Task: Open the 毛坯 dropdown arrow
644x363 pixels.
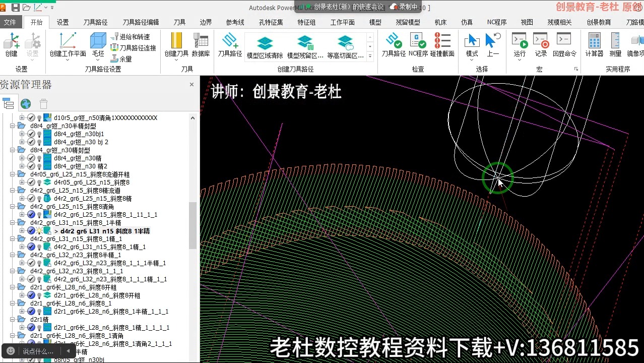Action: 98,60
